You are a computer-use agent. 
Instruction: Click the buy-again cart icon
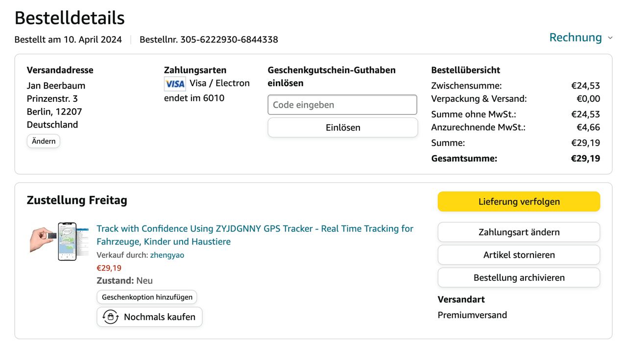point(111,317)
